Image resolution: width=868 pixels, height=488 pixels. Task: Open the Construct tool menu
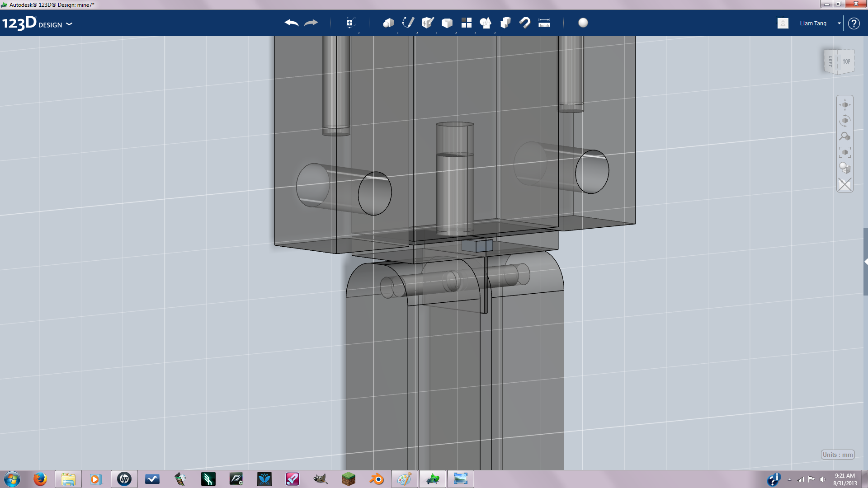(427, 23)
